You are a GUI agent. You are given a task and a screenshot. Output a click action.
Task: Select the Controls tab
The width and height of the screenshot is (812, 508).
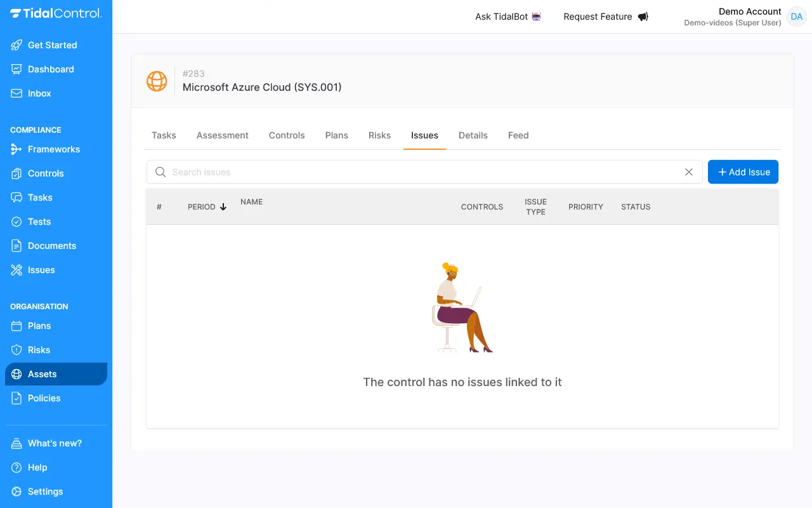tap(287, 135)
